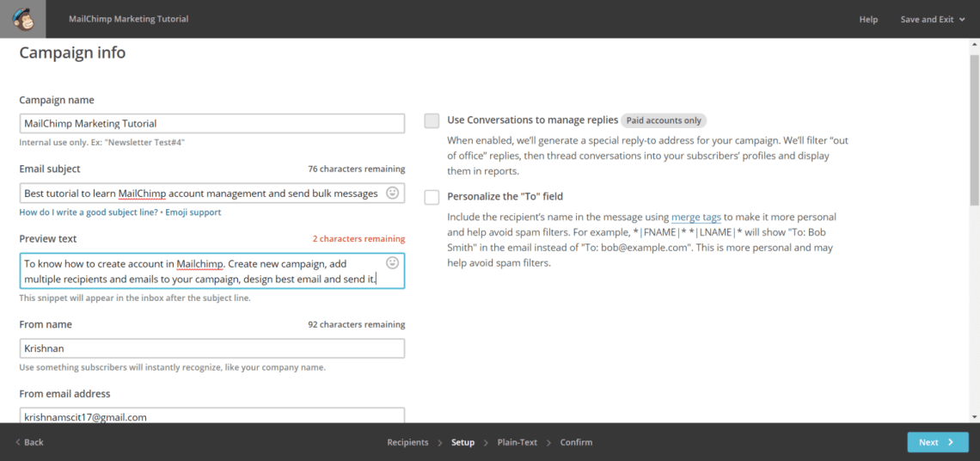Viewport: 980px width, 461px height.
Task: Follow the merge tags link
Action: coord(696,218)
